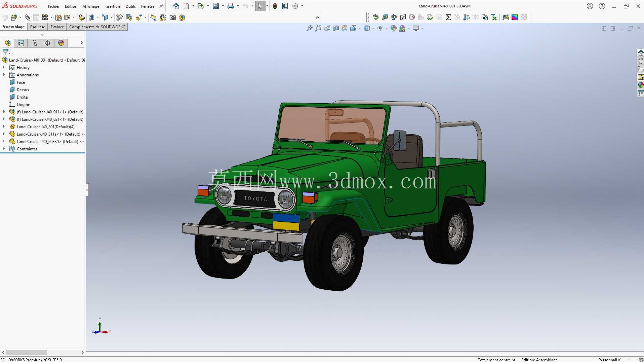Switch to the DisplayManager color ball tab
Image resolution: width=644 pixels, height=362 pixels.
tap(61, 43)
